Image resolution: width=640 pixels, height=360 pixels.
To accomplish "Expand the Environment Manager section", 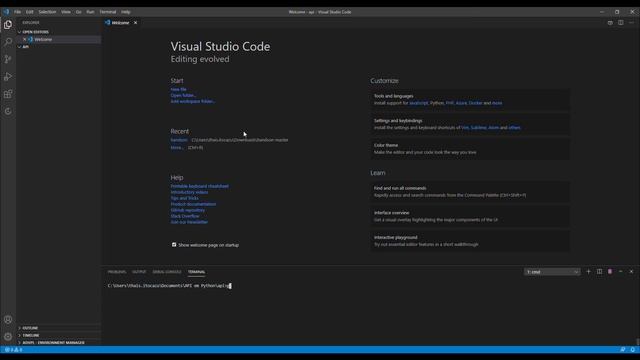I will 53,343.
